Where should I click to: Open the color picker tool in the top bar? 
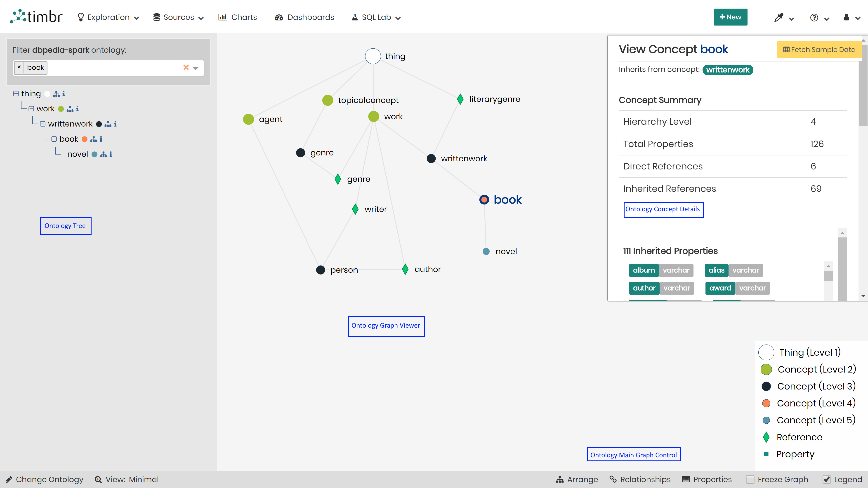tap(778, 18)
